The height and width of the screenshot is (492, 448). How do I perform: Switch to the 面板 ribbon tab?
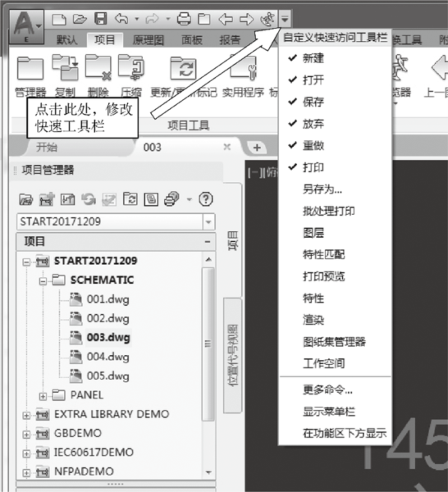click(192, 40)
